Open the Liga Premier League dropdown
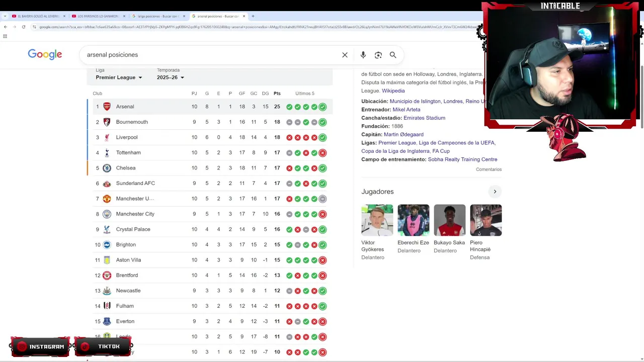 pos(119,77)
